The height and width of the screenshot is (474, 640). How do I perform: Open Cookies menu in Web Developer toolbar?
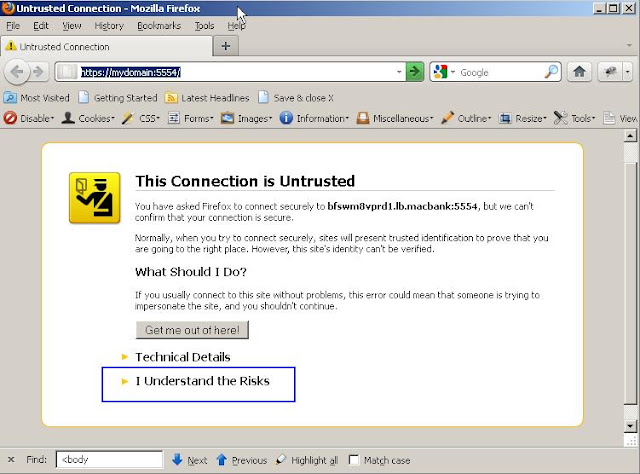tap(88, 118)
